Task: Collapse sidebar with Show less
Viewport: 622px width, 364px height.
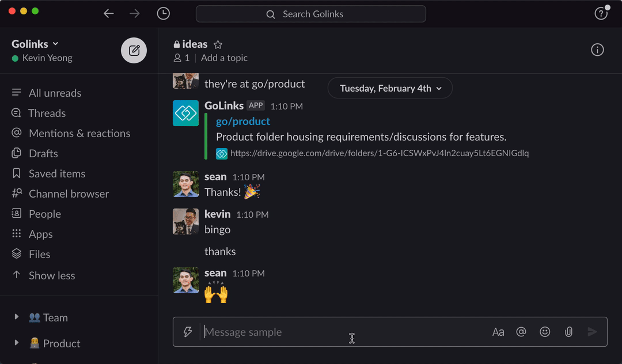Action: 52,275
